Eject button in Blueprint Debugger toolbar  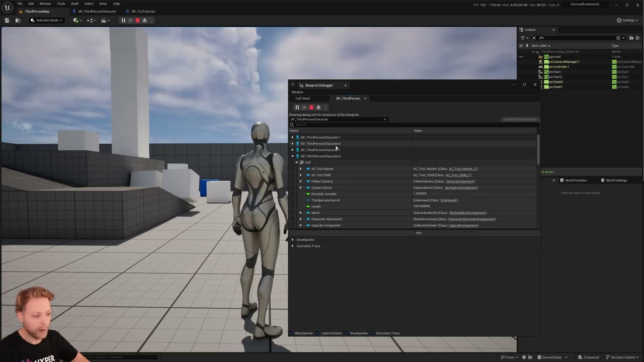(x=318, y=107)
